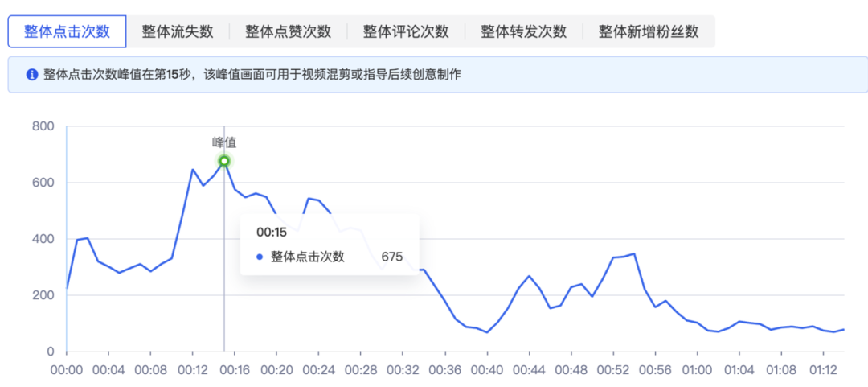
Task: Click the 01:12 x-axis label
Action: pyautogui.click(x=824, y=370)
